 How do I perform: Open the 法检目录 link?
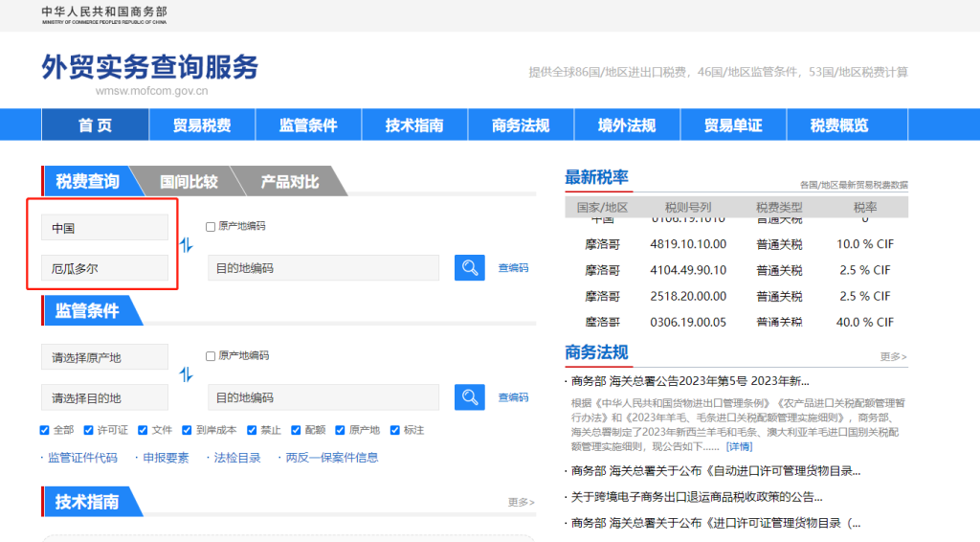tap(237, 458)
